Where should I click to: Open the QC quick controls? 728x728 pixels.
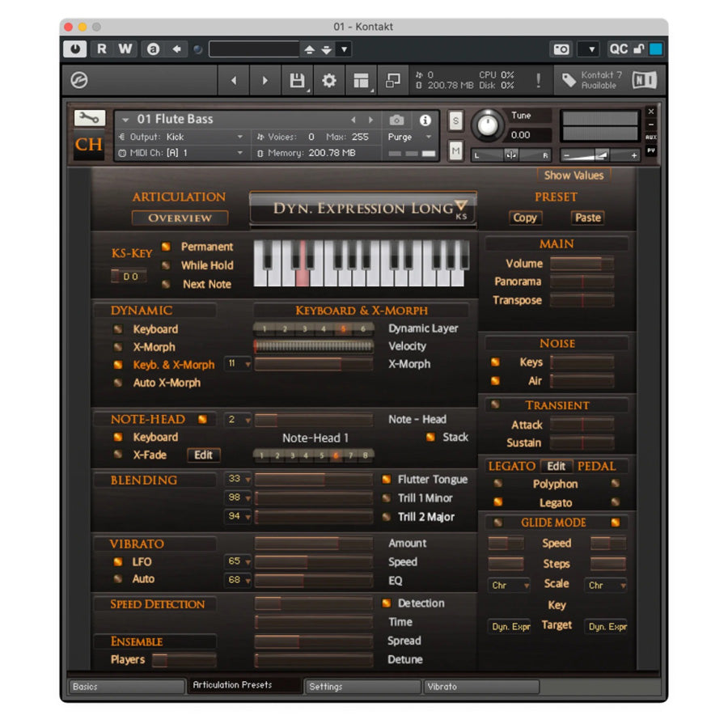(x=619, y=49)
